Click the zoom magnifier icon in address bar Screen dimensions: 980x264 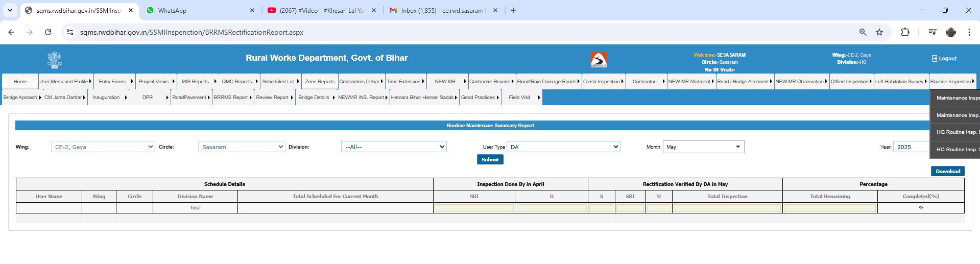[863, 32]
